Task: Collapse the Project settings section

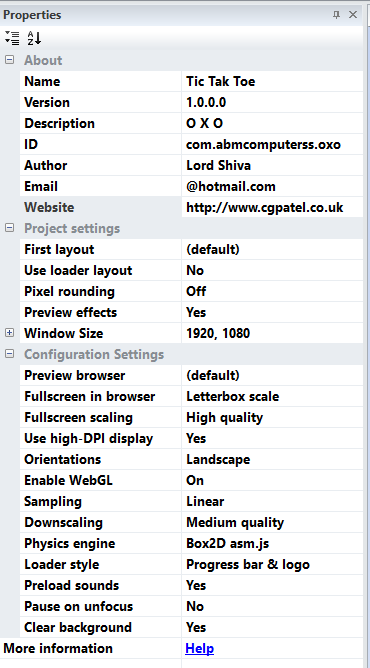Action: pyautogui.click(x=9, y=228)
